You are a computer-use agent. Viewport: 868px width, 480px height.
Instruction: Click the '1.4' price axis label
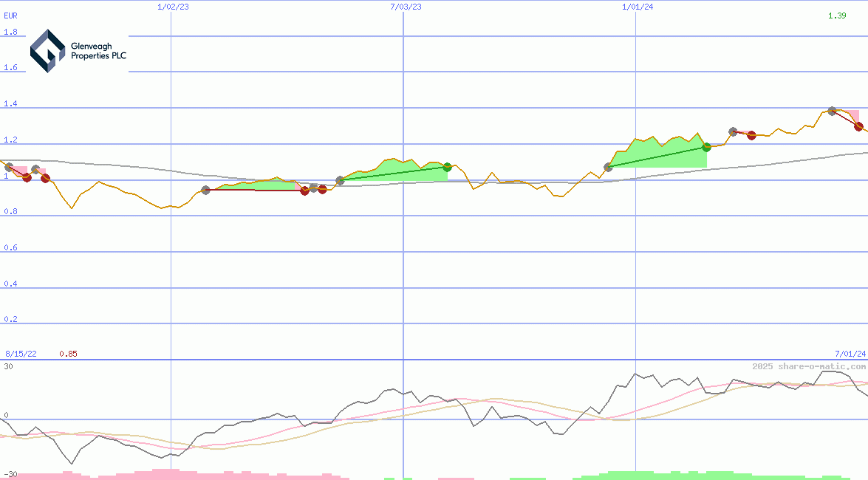[10, 104]
